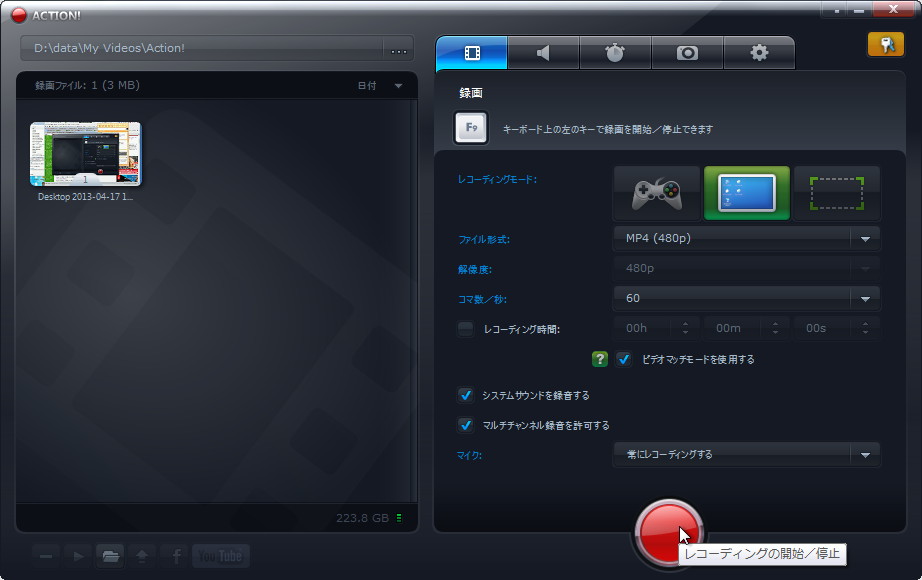Close the Action! window

(x=893, y=9)
